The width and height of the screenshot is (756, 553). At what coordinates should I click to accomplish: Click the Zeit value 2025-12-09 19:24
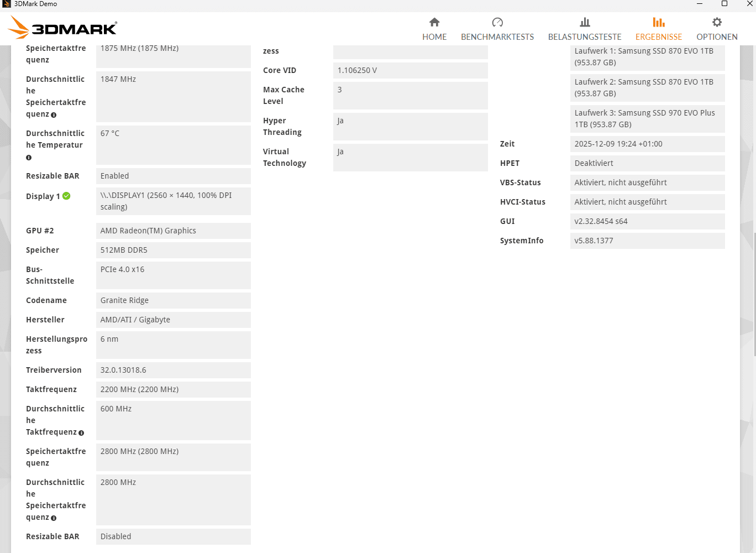(x=648, y=144)
